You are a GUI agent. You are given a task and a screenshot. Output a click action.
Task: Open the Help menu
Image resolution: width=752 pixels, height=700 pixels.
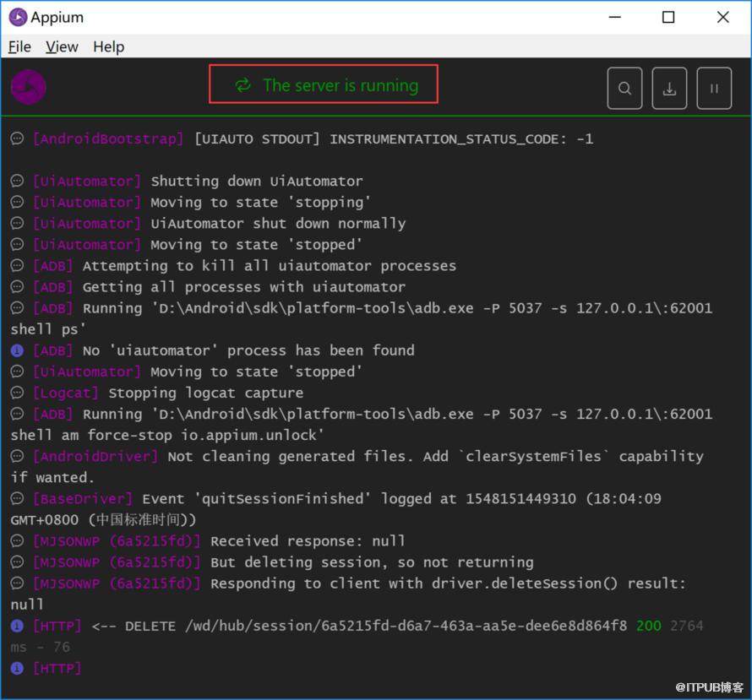(109, 47)
